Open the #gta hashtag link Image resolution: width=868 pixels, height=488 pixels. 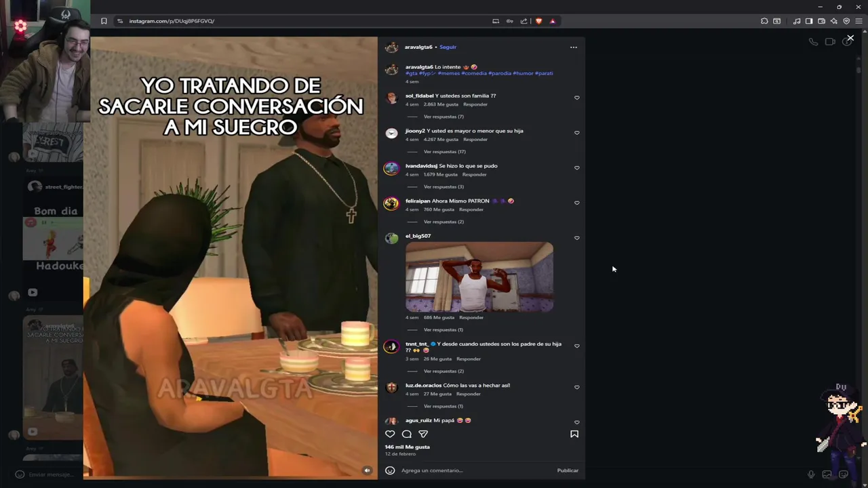[x=411, y=73]
